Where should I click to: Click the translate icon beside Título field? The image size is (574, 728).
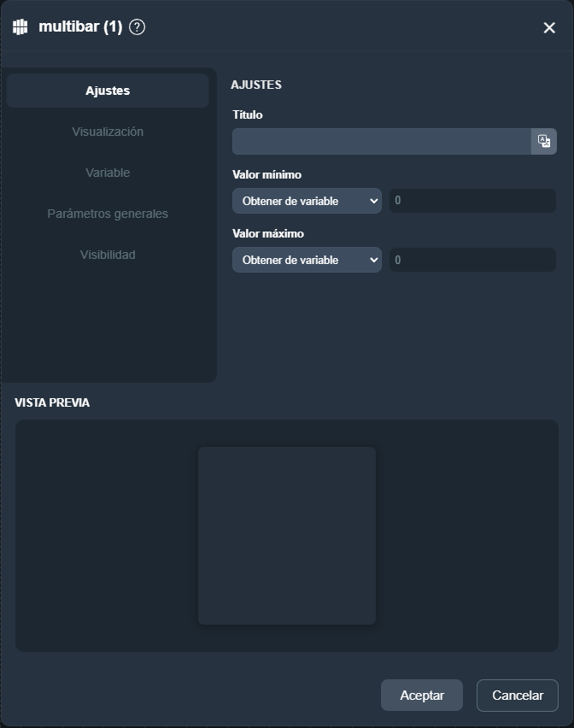544,142
